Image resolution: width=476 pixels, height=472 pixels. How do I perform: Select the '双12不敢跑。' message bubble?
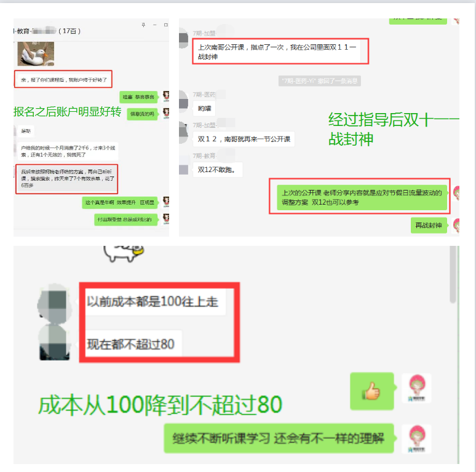tap(218, 170)
